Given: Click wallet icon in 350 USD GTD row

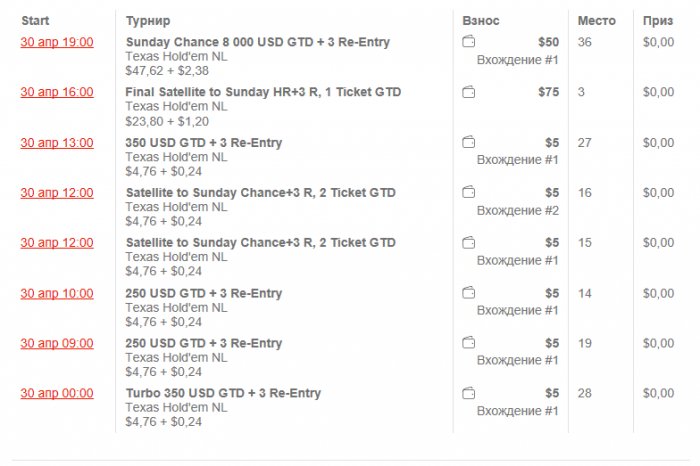Looking at the screenshot, I should [x=469, y=143].
